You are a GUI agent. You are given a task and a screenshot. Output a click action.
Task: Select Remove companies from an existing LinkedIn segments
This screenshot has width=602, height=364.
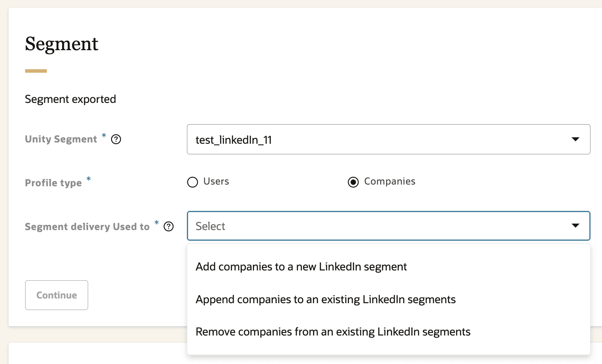click(333, 332)
